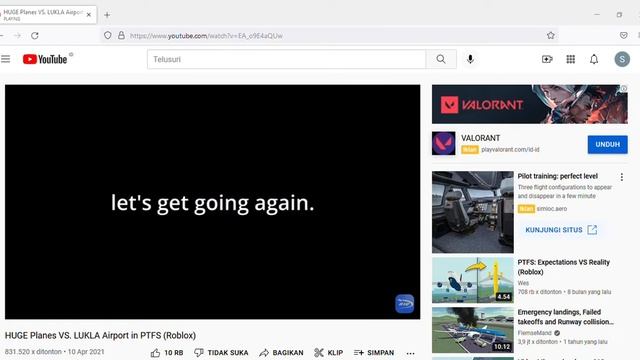Save page to Pocket icon
The height and width of the screenshot is (360, 640).
click(623, 36)
